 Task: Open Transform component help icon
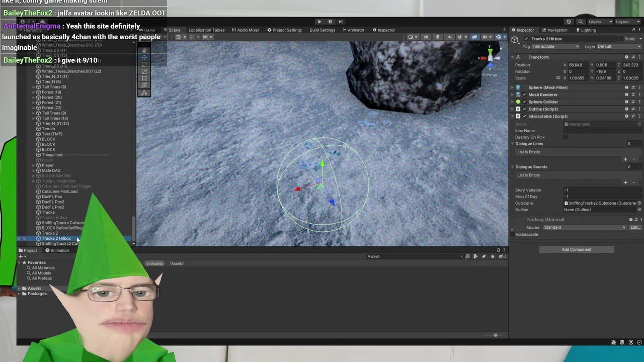pyautogui.click(x=626, y=57)
